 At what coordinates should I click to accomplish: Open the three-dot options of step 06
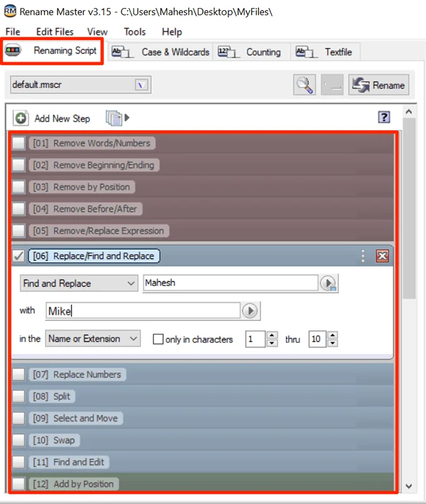click(363, 256)
